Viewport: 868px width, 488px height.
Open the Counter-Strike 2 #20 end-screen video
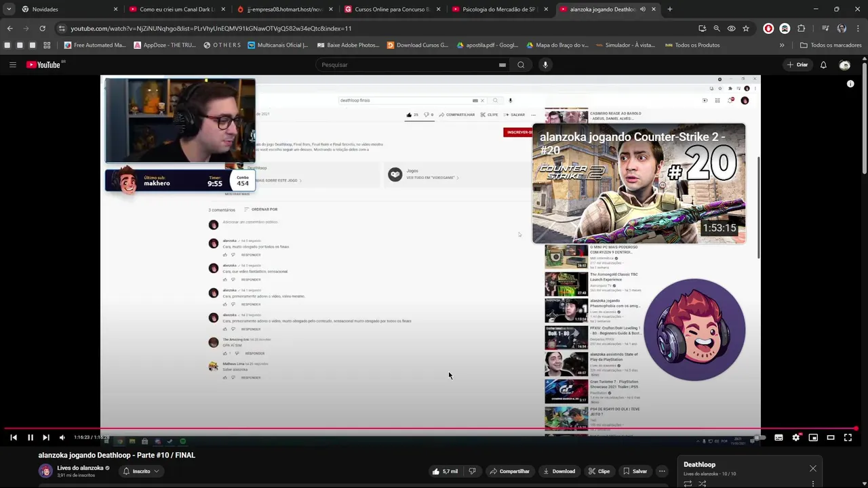(639, 183)
